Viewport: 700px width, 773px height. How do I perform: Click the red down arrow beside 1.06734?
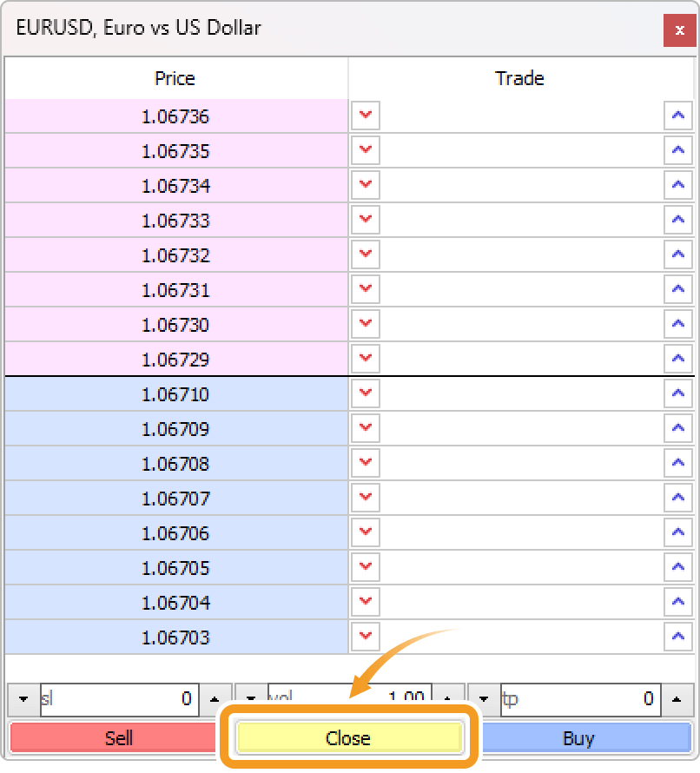(365, 185)
